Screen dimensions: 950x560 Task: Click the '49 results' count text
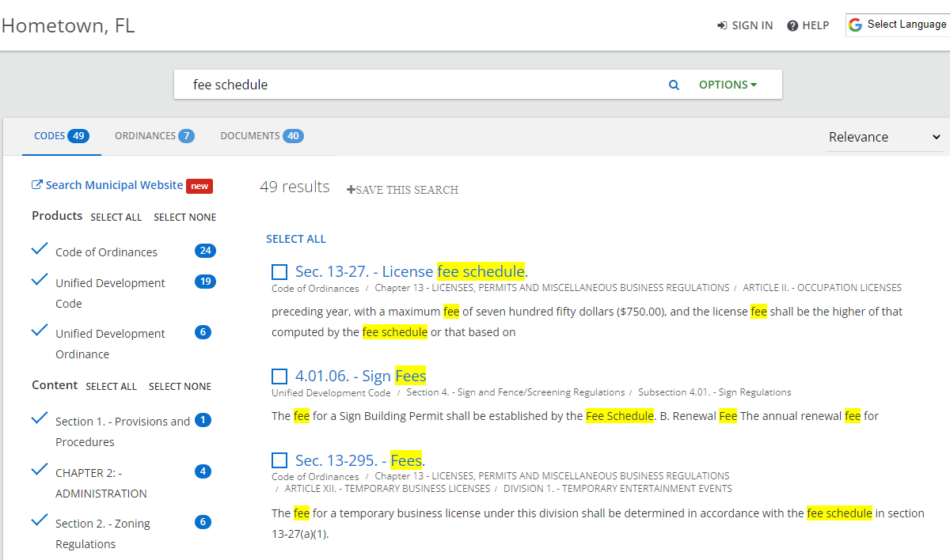[294, 187]
